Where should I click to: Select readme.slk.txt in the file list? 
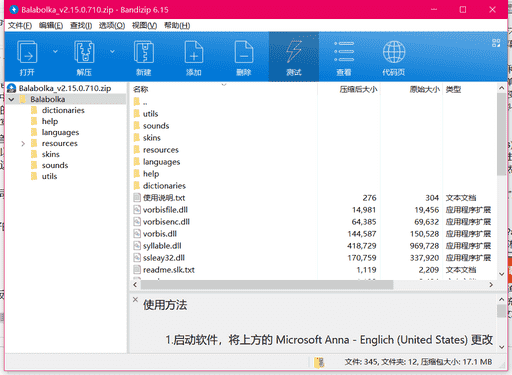[x=169, y=270]
